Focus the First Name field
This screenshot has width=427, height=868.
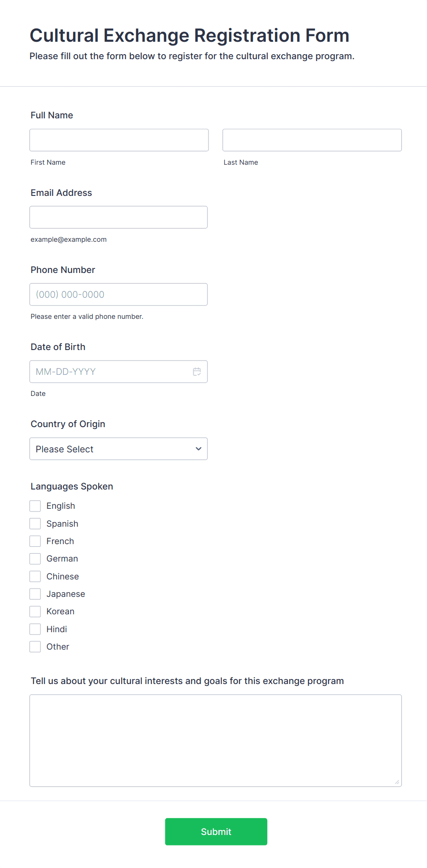point(119,140)
